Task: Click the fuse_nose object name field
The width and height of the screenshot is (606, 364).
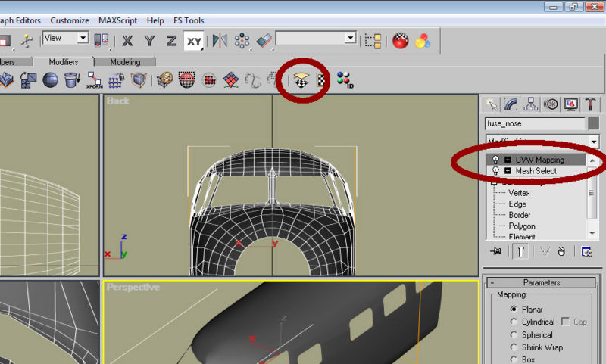Action: point(536,123)
